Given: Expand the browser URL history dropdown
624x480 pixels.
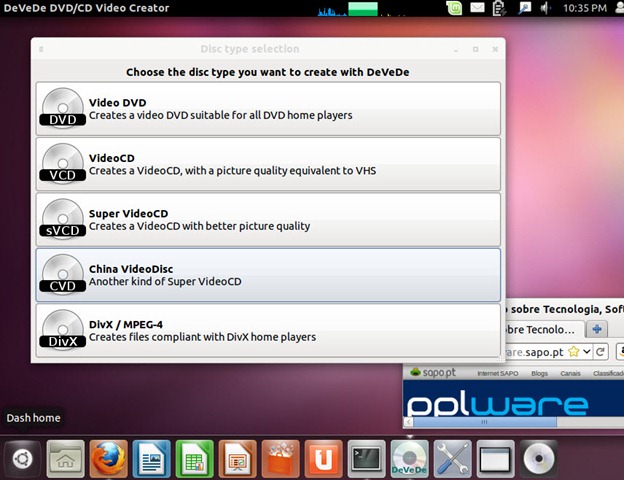Looking at the screenshot, I should (586, 352).
